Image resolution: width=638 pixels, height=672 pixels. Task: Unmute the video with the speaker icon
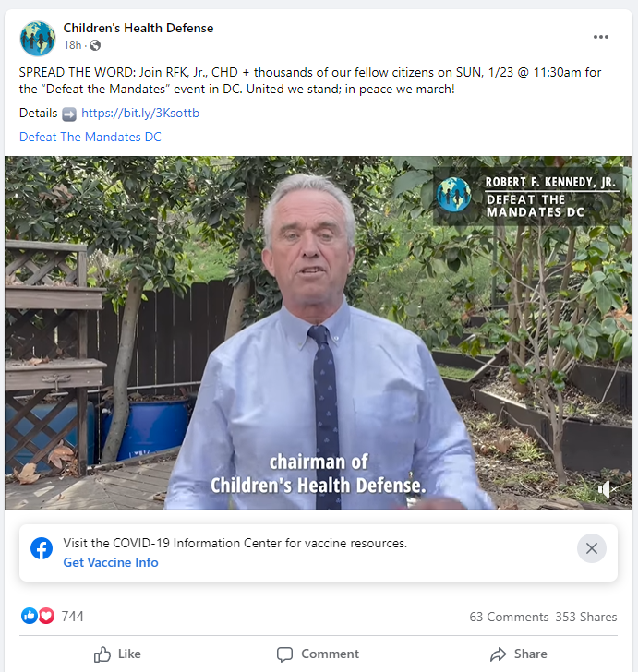pyautogui.click(x=605, y=488)
